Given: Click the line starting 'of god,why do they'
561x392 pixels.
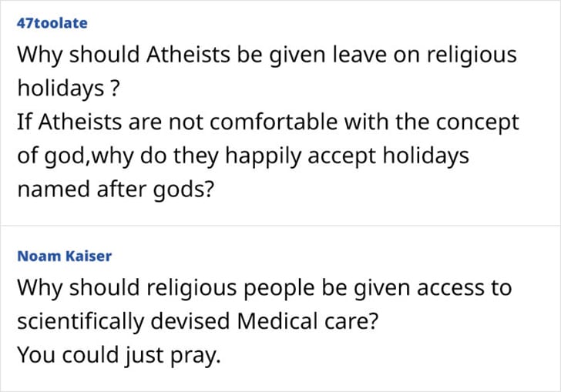Looking at the screenshot, I should click(x=244, y=156).
